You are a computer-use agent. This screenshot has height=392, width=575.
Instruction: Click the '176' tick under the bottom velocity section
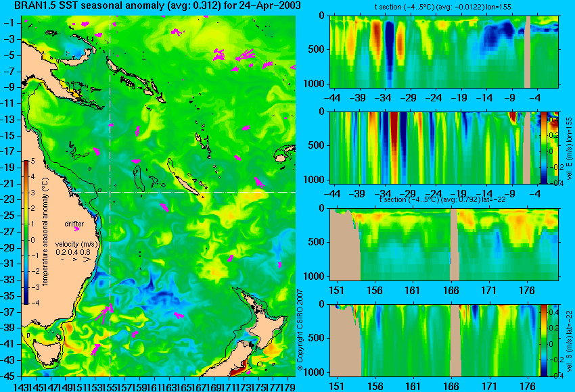click(x=528, y=386)
